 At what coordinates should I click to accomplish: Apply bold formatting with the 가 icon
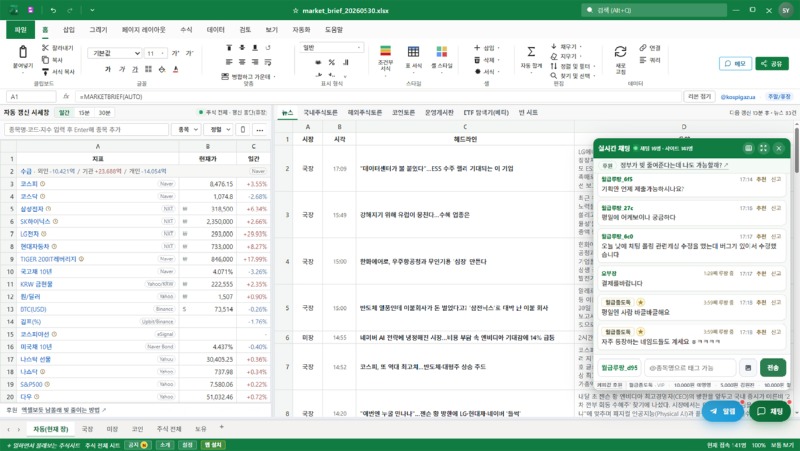(x=108, y=69)
